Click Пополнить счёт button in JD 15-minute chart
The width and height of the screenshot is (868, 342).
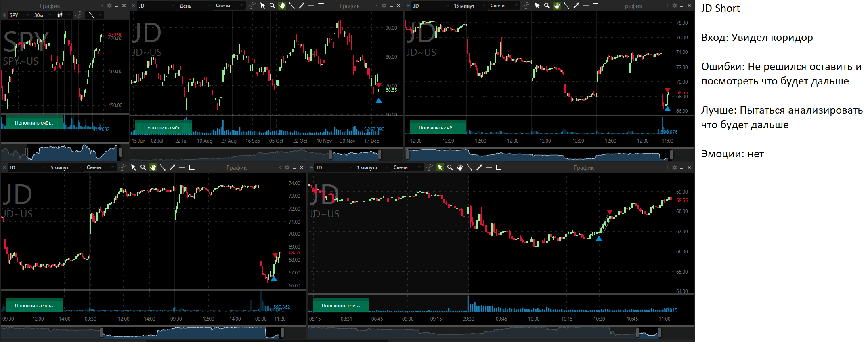pos(438,127)
